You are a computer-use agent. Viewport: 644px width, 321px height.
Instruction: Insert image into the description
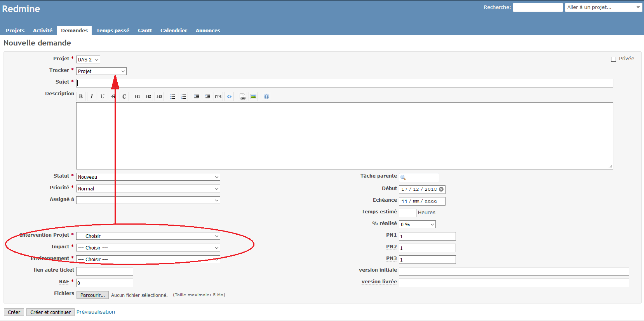[253, 96]
